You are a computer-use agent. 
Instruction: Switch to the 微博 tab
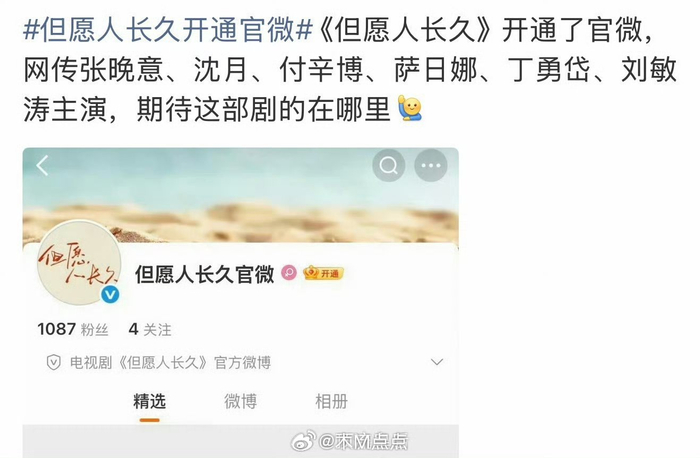click(x=241, y=401)
